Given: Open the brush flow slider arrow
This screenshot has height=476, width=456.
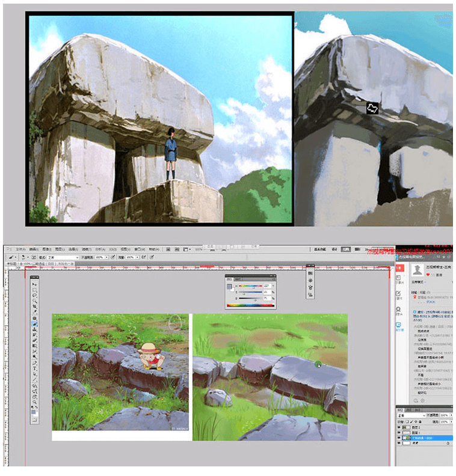Looking at the screenshot, I should [137, 257].
